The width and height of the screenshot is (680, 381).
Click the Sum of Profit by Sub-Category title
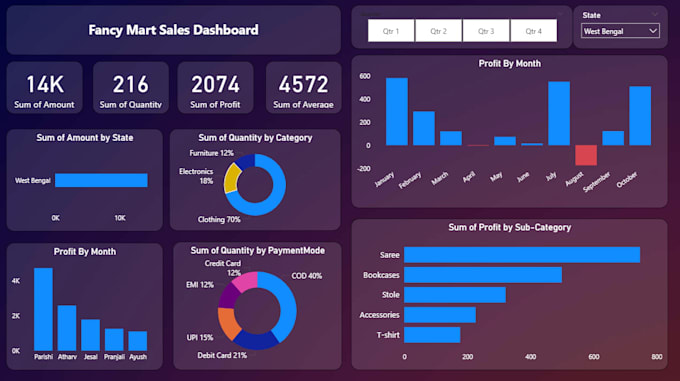(x=510, y=228)
